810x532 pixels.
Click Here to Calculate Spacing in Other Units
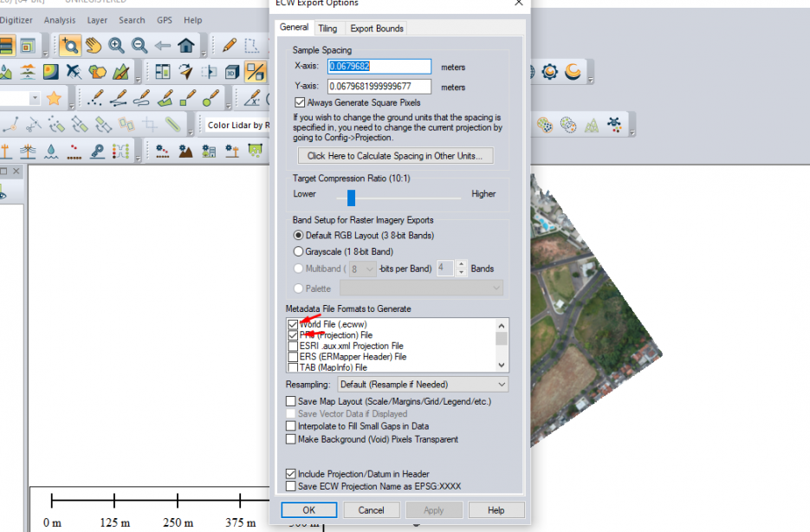click(395, 156)
